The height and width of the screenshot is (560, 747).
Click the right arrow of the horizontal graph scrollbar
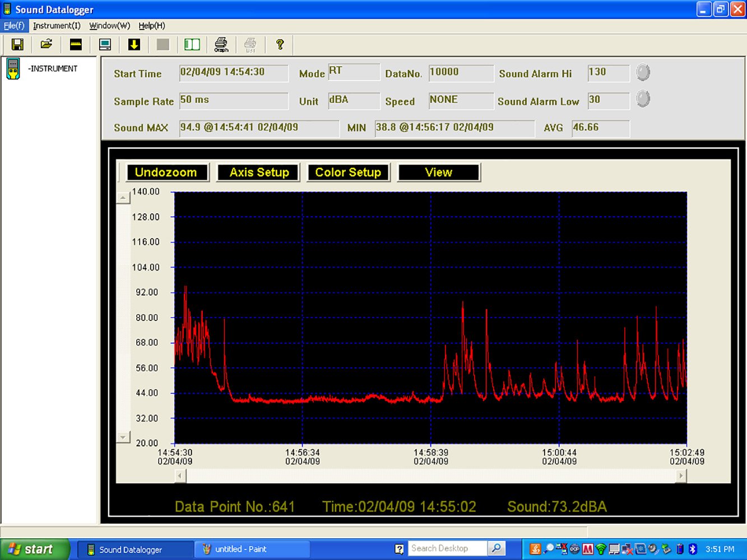681,476
